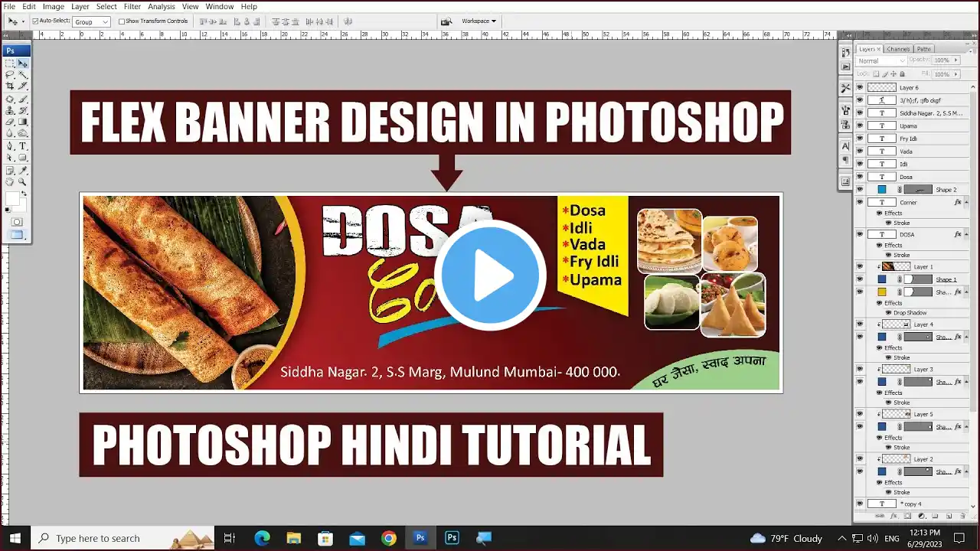Screen dimensions: 980x551
Task: Select the Eraser tool
Action: (x=10, y=122)
